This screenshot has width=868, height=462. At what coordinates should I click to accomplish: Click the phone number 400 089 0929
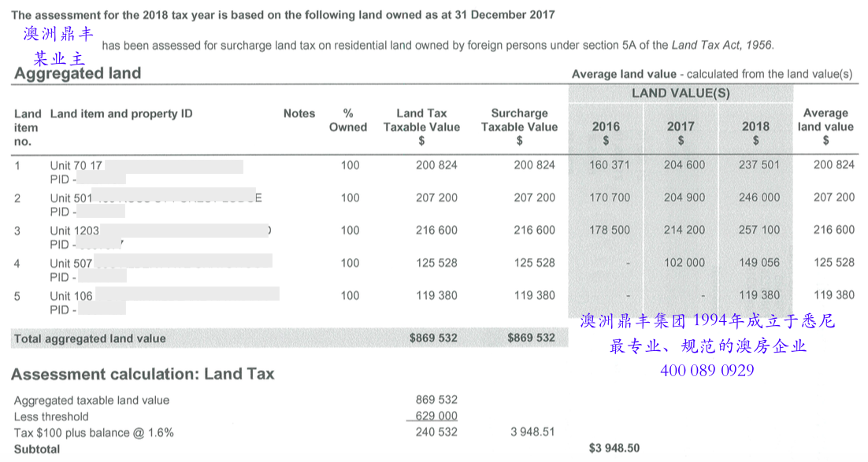[x=707, y=370]
